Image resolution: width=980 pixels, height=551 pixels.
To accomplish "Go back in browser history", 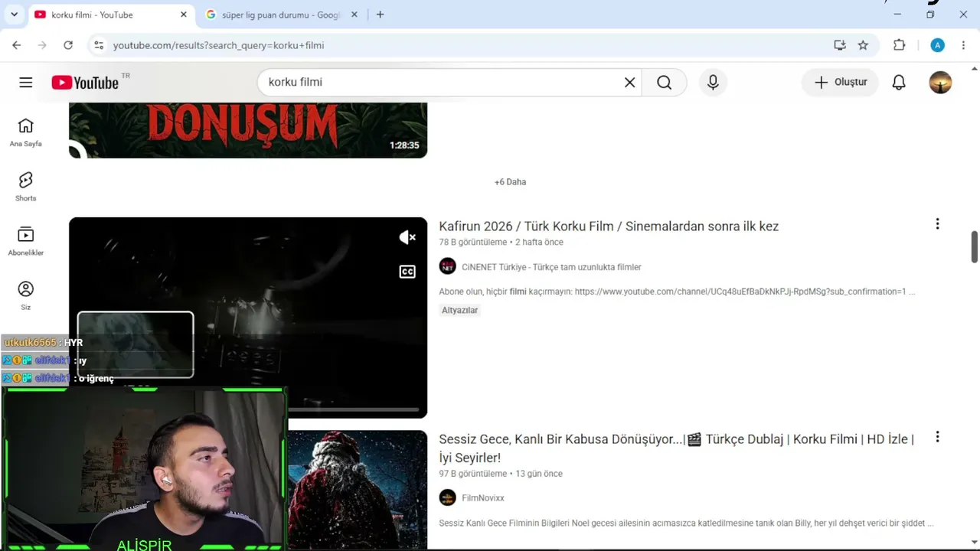I will tap(17, 45).
